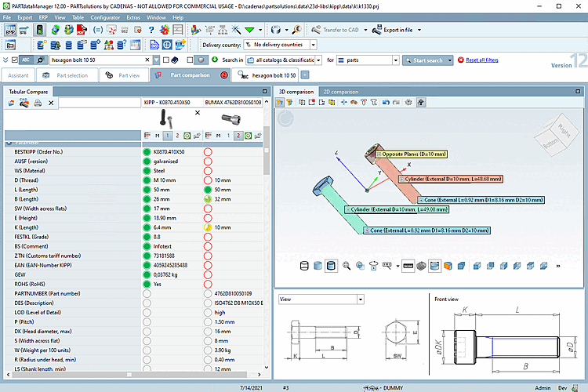Click the plus button after hexagon bolt tab
Image resolution: width=588 pixels, height=392 pixels.
coord(305,75)
